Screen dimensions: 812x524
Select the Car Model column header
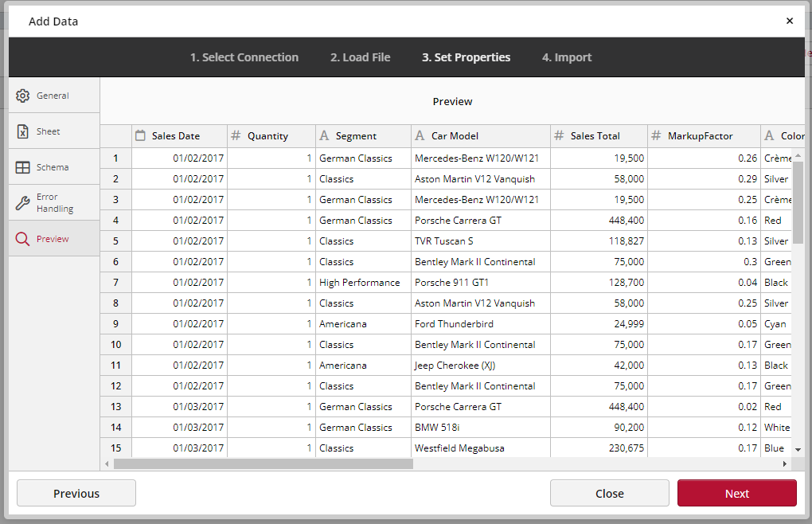[x=481, y=135]
